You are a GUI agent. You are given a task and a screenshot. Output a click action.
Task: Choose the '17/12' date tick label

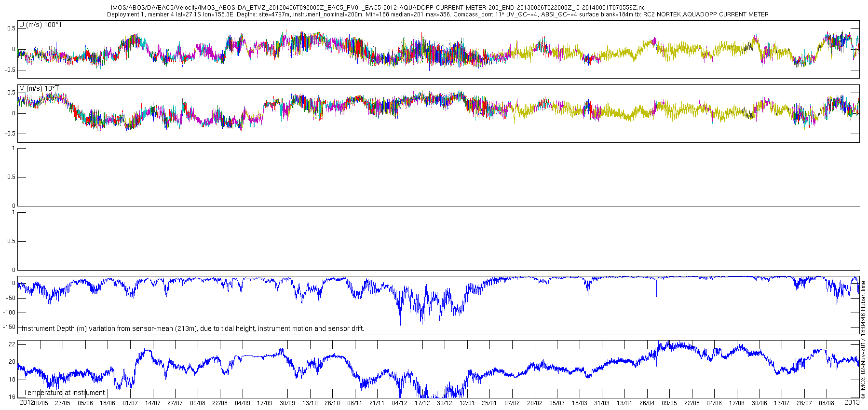tap(422, 403)
